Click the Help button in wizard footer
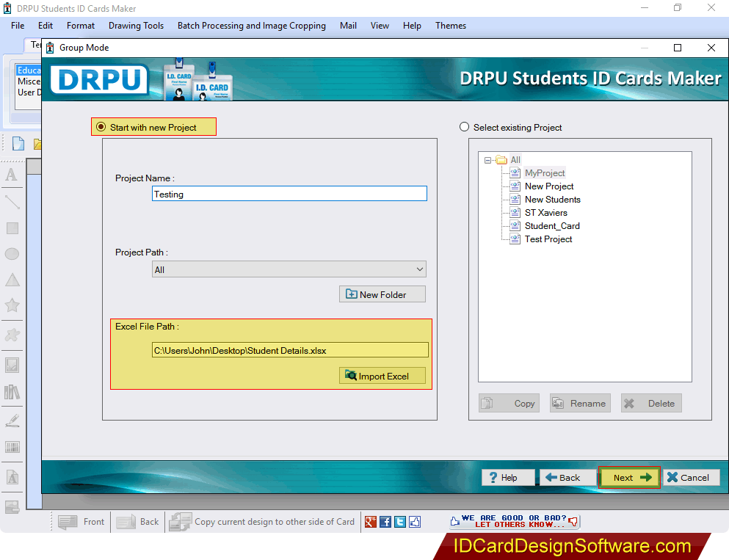This screenshot has width=729, height=560. click(x=508, y=477)
